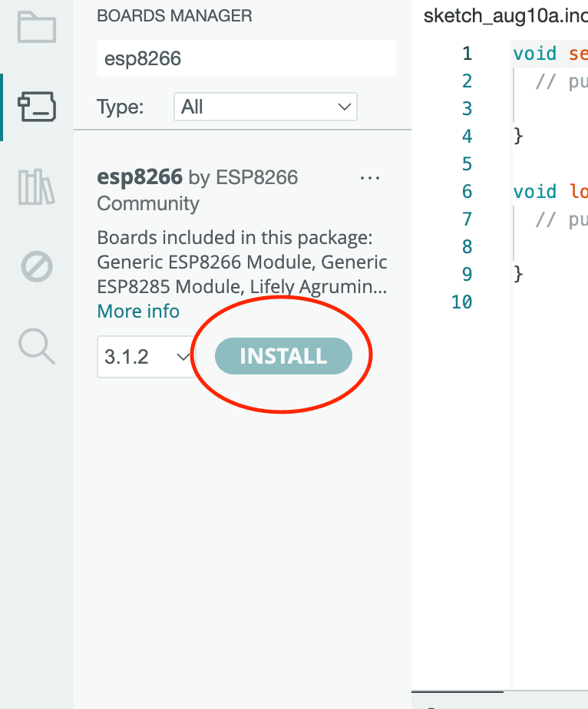Open the Debug icon in the sidebar
Screen dimensions: 588x709
click(37, 266)
